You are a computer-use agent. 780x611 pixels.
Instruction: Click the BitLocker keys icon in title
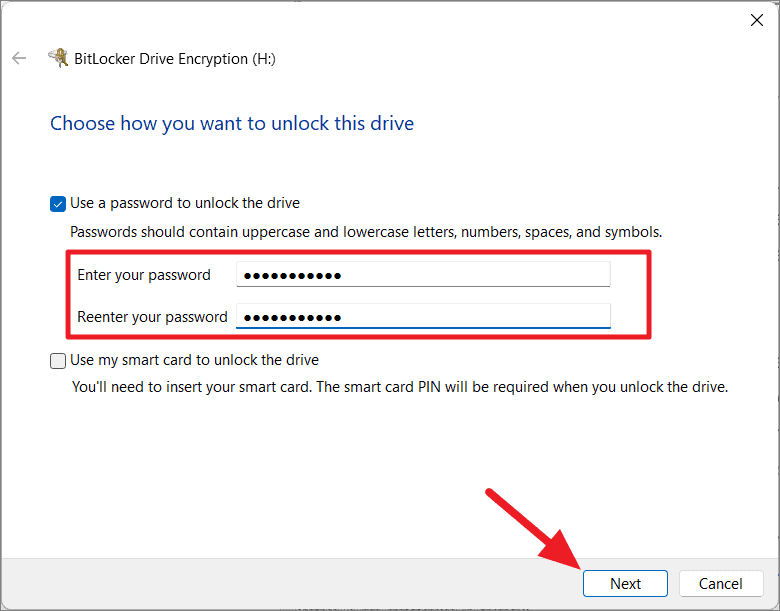click(x=58, y=58)
